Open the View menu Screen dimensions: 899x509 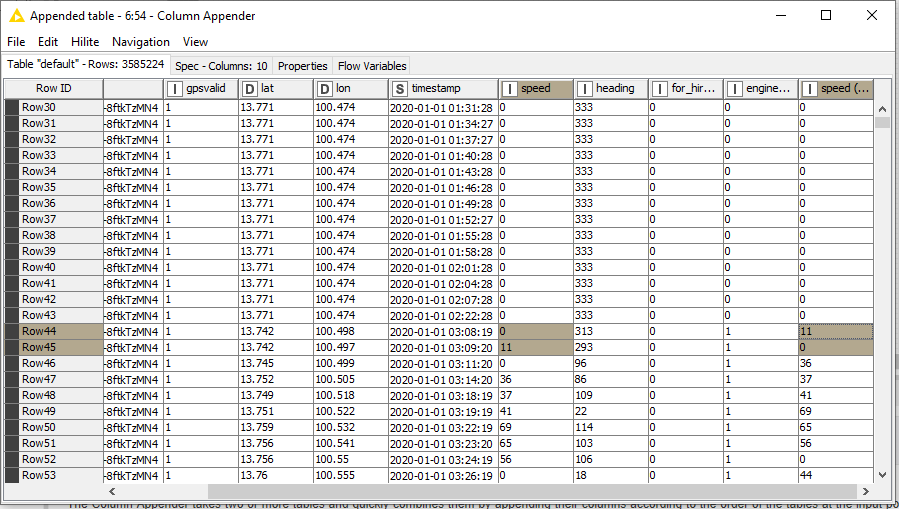pos(195,42)
